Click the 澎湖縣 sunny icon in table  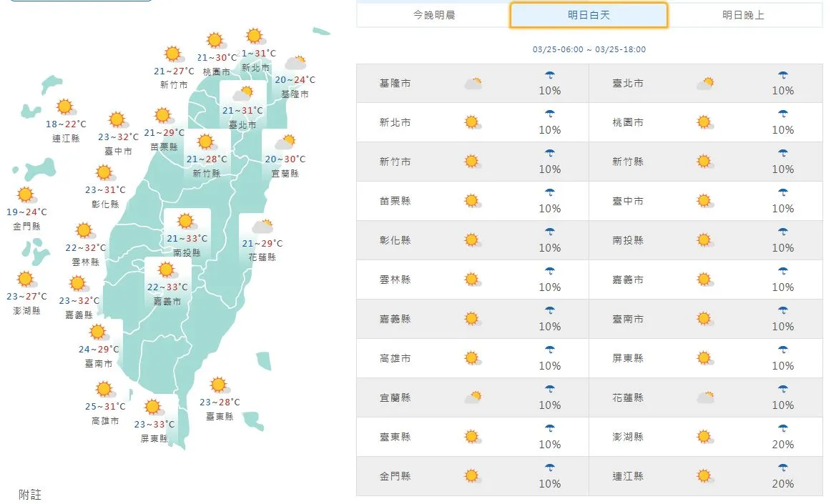pyautogui.click(x=705, y=437)
